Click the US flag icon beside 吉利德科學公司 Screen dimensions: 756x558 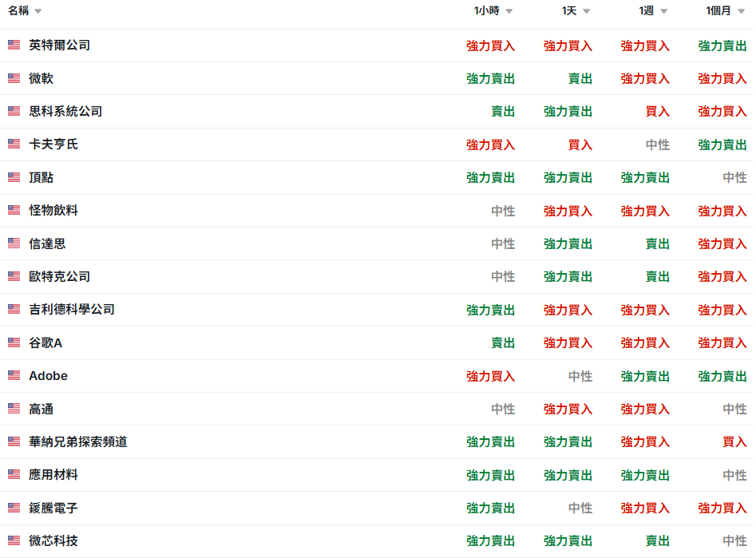(14, 309)
